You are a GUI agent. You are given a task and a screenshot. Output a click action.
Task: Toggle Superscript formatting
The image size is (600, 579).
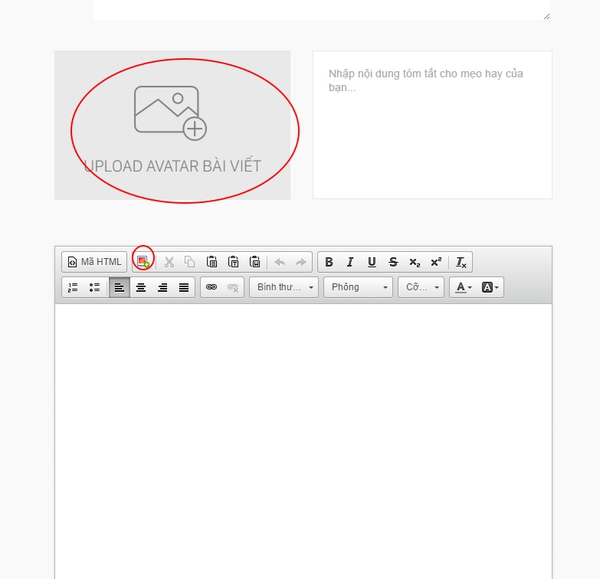point(436,262)
